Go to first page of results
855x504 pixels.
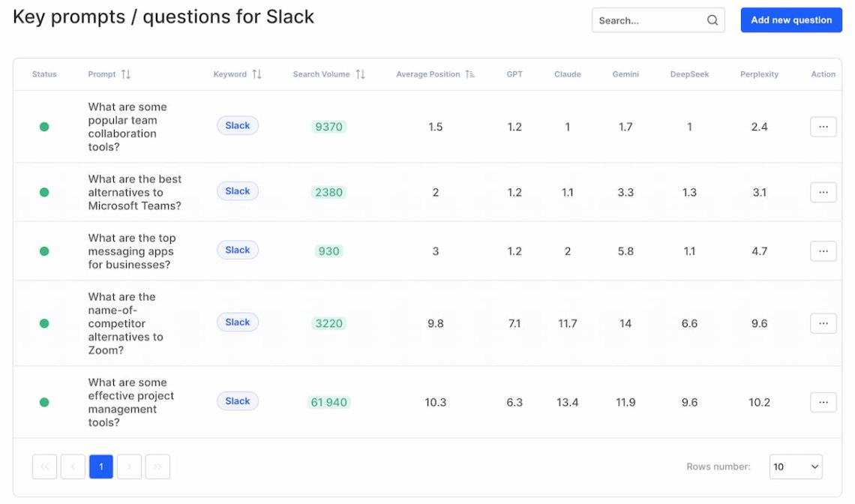[45, 466]
